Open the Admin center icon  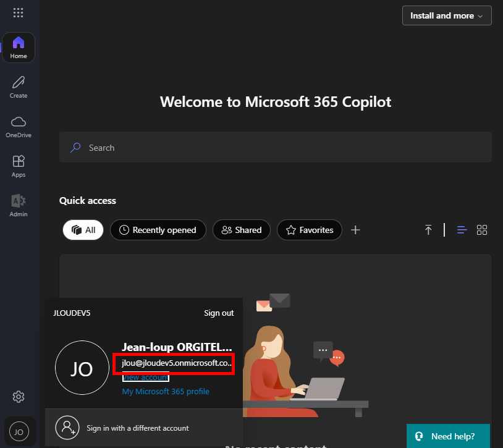pyautogui.click(x=19, y=206)
